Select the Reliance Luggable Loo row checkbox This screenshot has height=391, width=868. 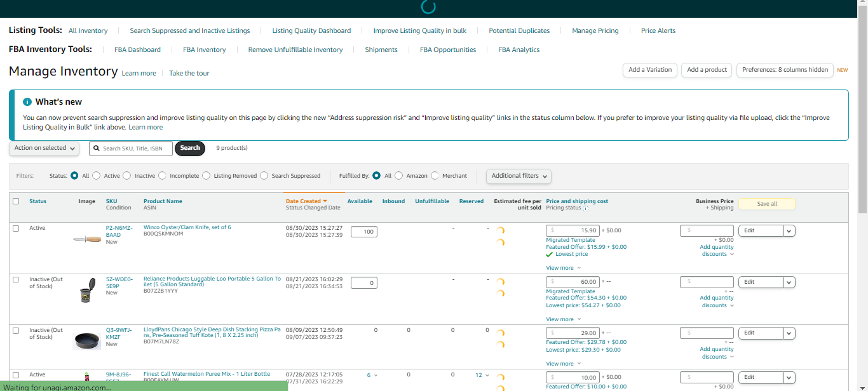pos(16,279)
